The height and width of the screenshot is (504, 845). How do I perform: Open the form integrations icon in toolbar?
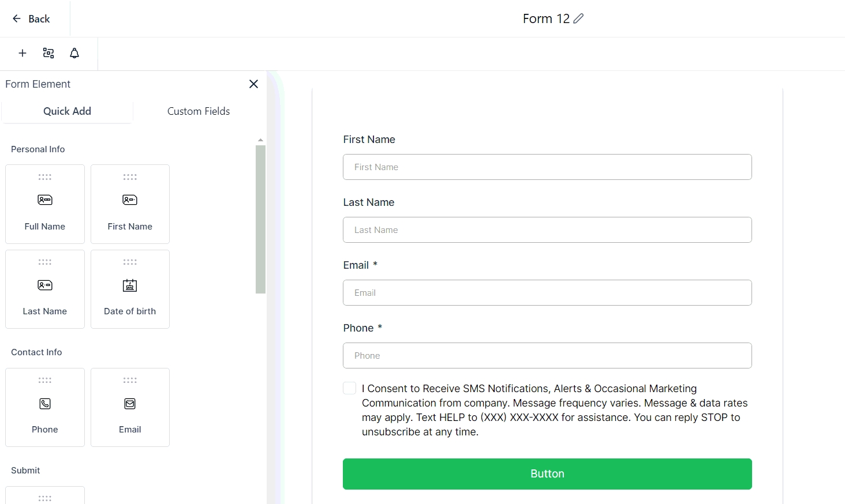48,53
